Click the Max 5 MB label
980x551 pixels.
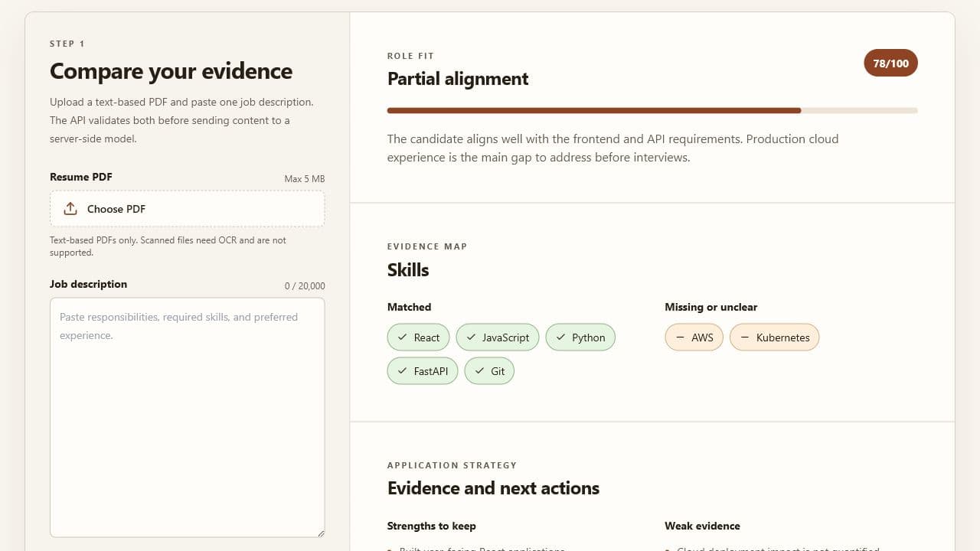[305, 179]
